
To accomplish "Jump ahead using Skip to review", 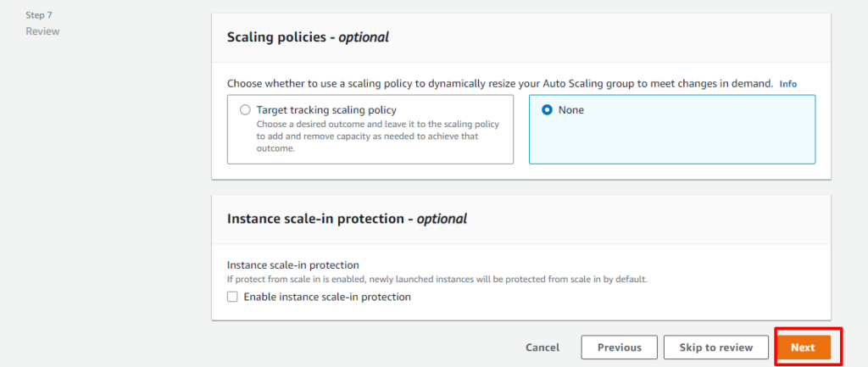I will pyautogui.click(x=716, y=348).
